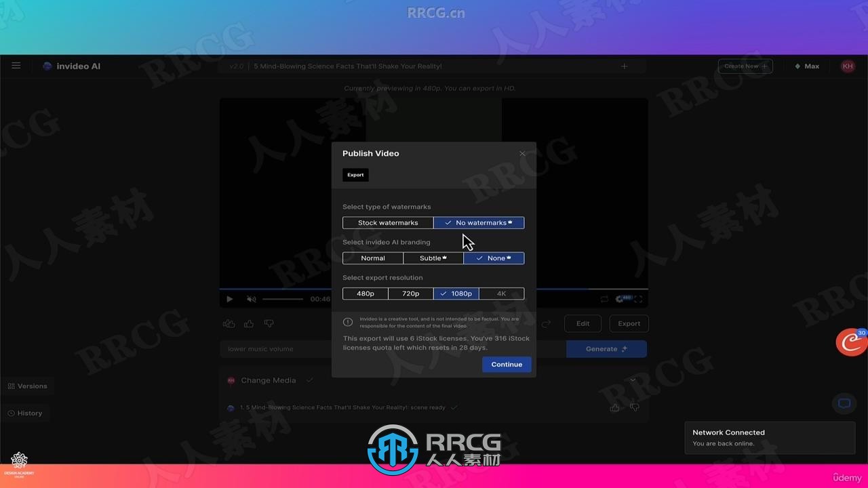
Task: Click the project title text
Action: tap(348, 66)
